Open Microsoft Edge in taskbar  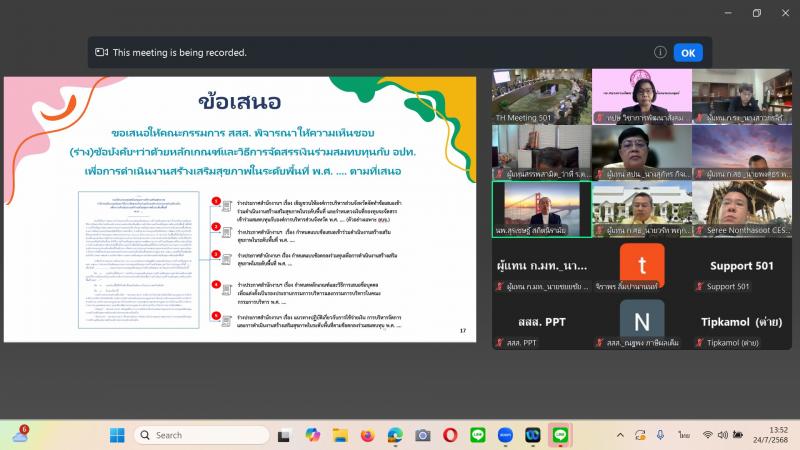point(395,435)
